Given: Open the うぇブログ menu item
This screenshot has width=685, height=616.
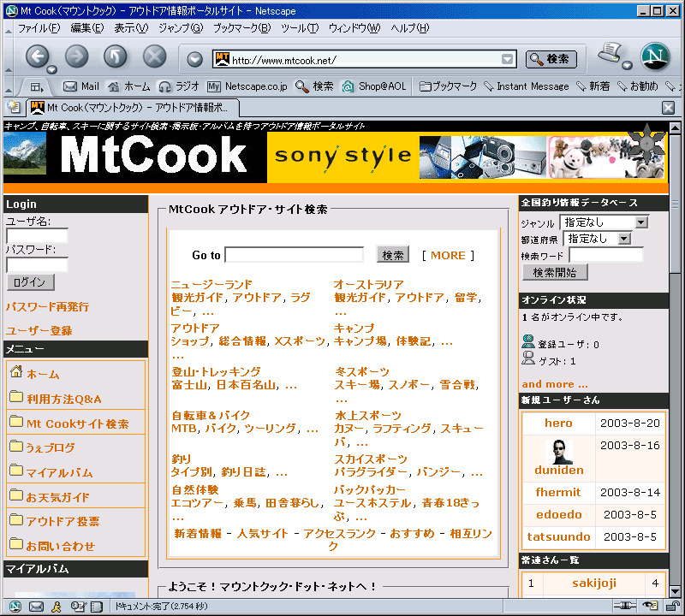Looking at the screenshot, I should (x=51, y=447).
